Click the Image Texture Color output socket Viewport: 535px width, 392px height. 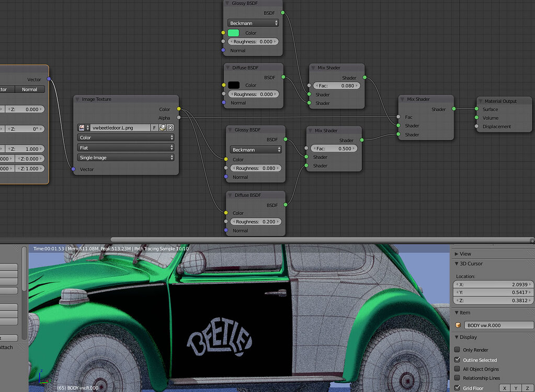click(x=178, y=109)
